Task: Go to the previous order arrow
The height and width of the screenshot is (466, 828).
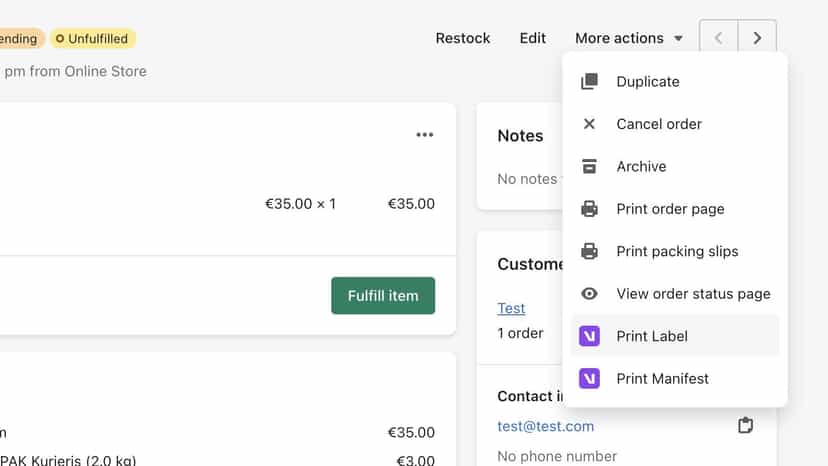Action: point(718,38)
